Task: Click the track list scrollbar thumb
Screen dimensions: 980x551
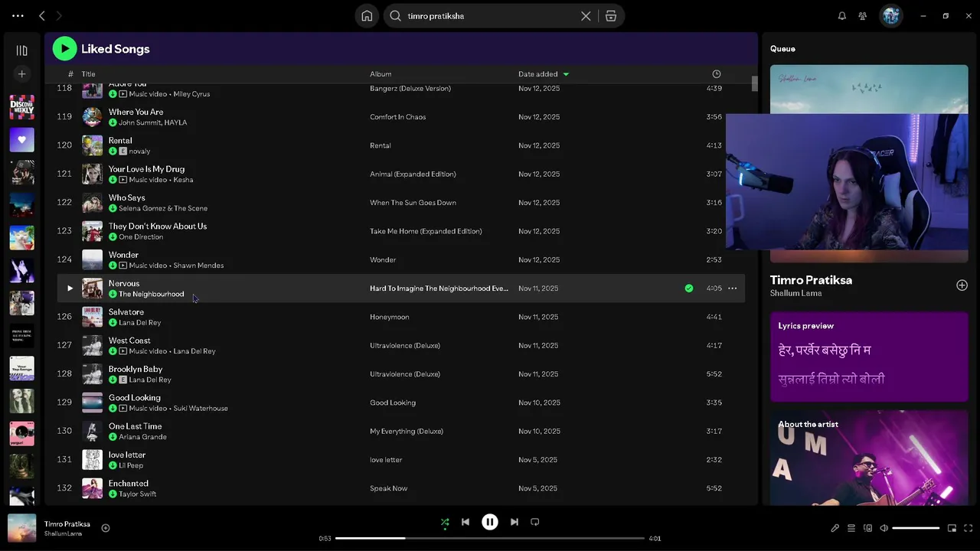Action: point(754,84)
